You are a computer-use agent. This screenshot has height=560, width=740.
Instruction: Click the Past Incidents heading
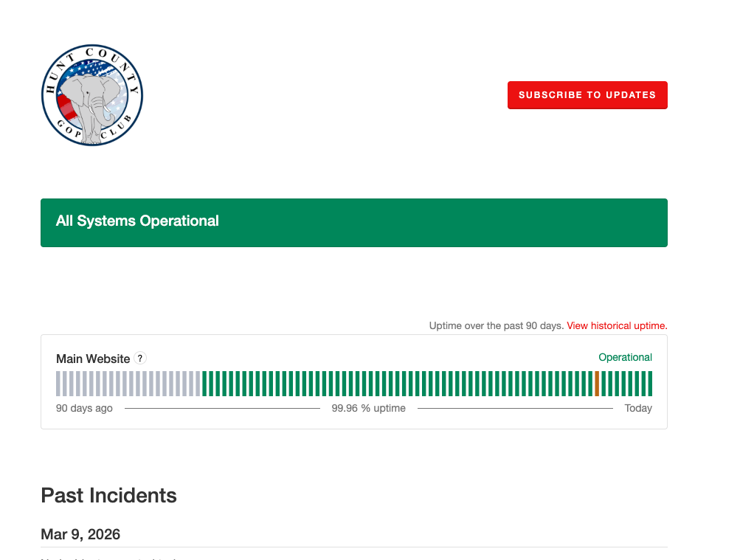click(108, 495)
